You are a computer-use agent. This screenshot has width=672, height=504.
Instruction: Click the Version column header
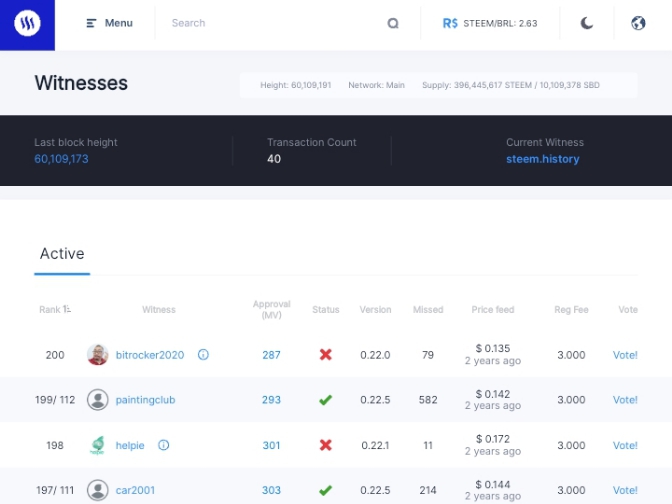click(x=375, y=309)
